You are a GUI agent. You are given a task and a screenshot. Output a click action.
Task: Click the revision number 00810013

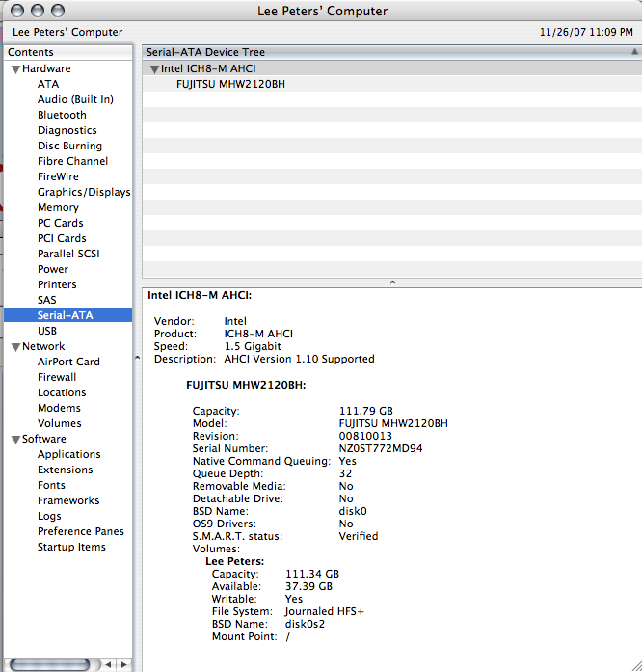click(365, 437)
